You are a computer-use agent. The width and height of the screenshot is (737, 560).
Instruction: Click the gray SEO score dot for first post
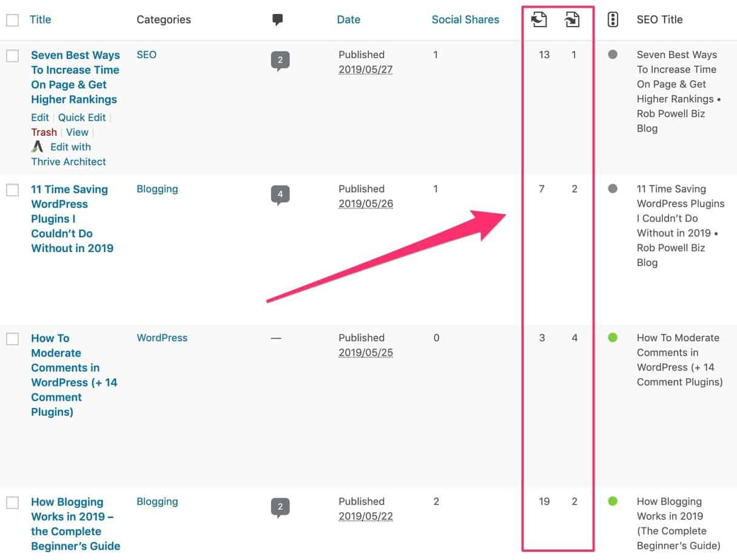(x=612, y=54)
